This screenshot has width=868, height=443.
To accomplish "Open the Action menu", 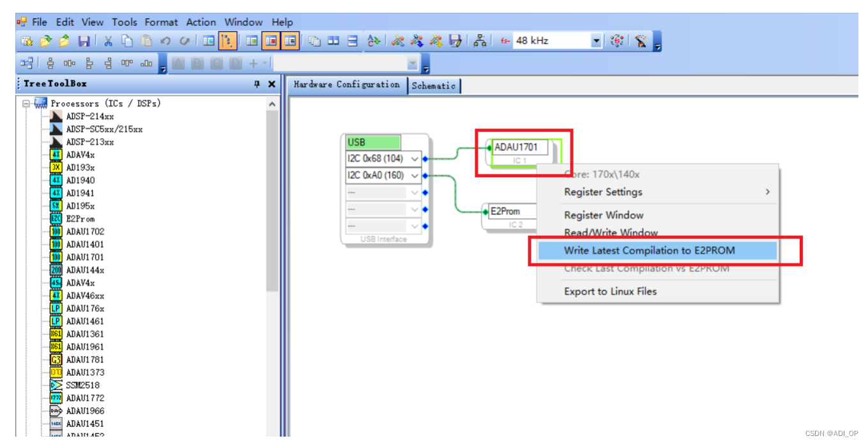I will tap(201, 22).
